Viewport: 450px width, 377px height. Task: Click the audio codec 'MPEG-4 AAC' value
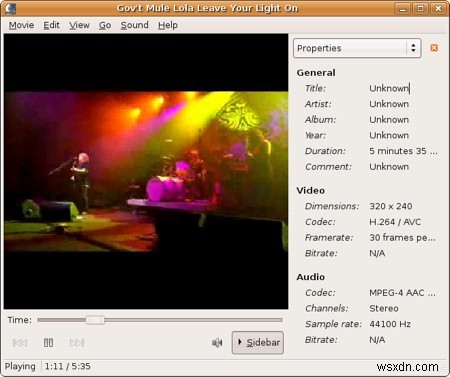pyautogui.click(x=402, y=293)
